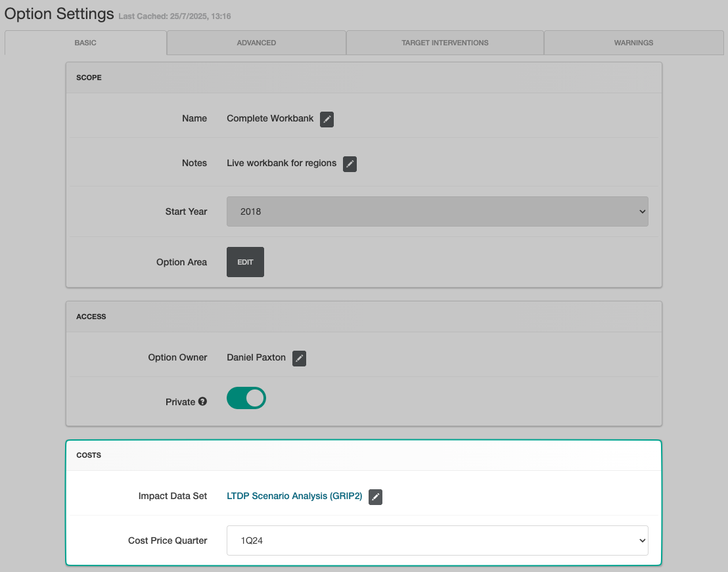The image size is (728, 572).
Task: Click the Complete Workbank name text
Action: click(x=269, y=118)
